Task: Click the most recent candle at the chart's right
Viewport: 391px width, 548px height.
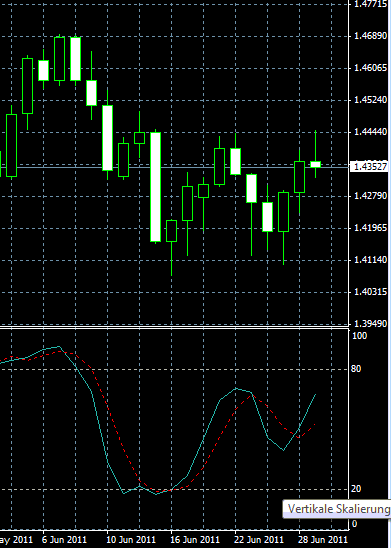Action: [316, 164]
